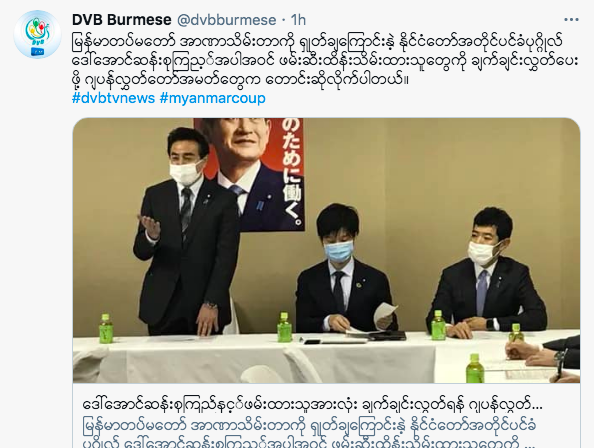The width and height of the screenshot is (594, 448).
Task: Open the link card preview photo
Action: point(326,250)
